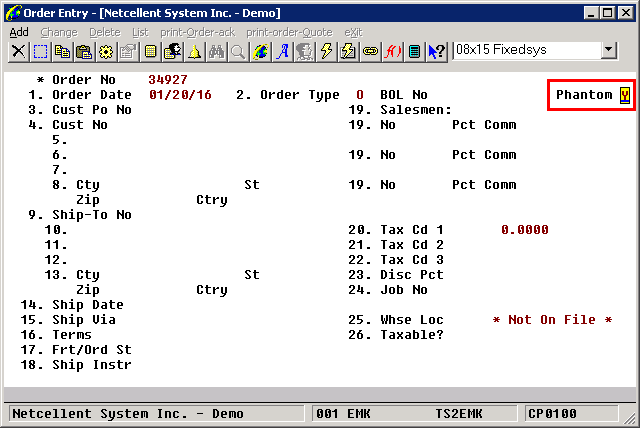Click the yellow lightning bolt icon
This screenshot has width=640, height=428.
pyautogui.click(x=326, y=52)
